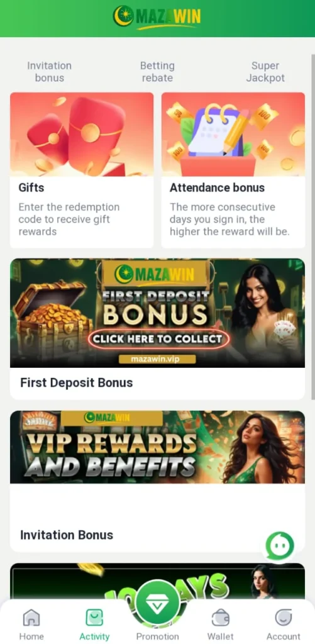The height and width of the screenshot is (644, 315).
Task: Open the Wallet icon
Action: click(x=221, y=618)
